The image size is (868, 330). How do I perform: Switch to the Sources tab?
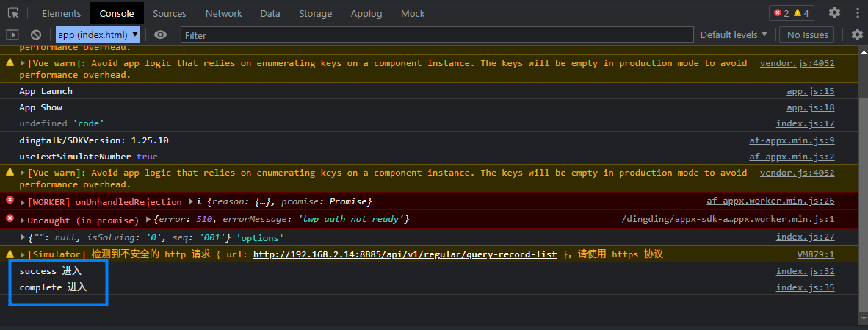coord(170,13)
